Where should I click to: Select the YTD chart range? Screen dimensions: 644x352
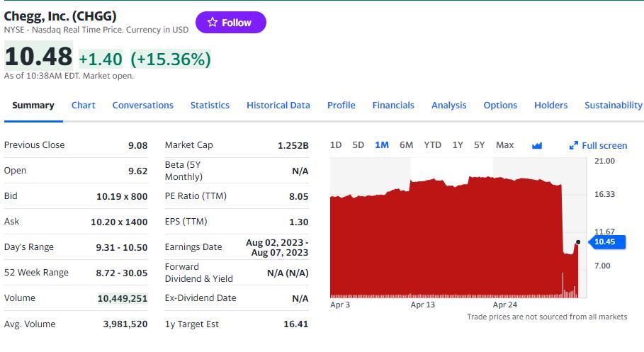[432, 145]
